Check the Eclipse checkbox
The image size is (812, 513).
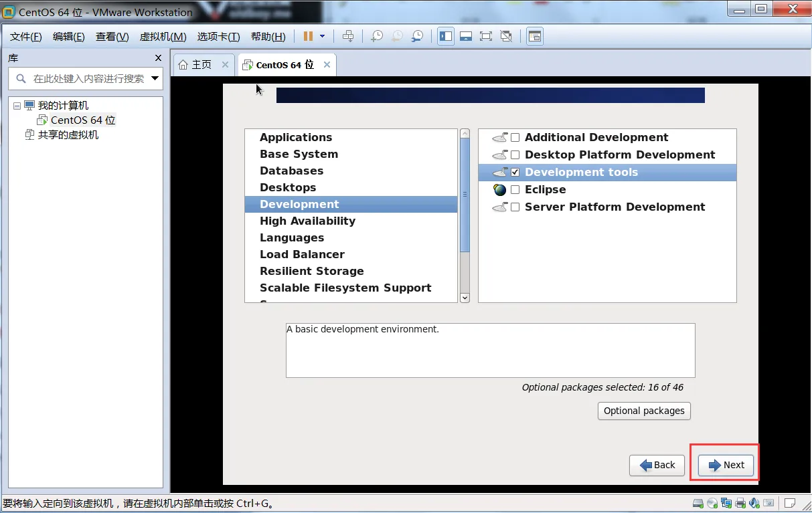click(515, 190)
